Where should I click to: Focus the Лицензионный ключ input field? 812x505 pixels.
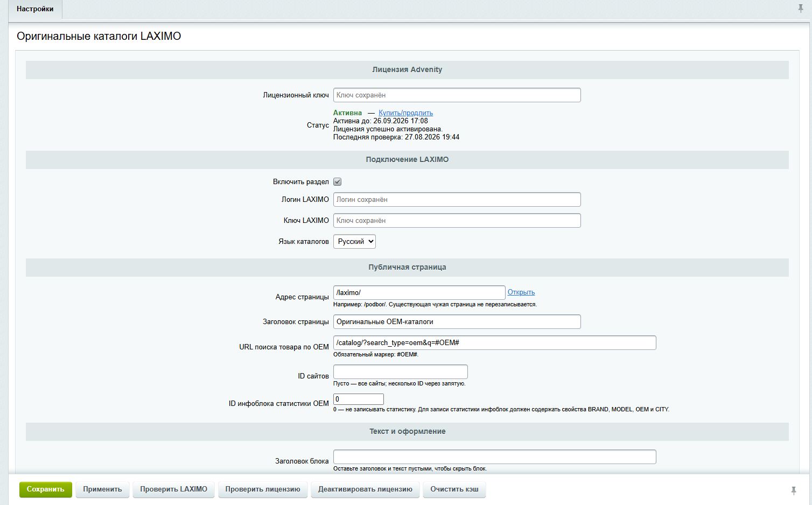coord(457,95)
